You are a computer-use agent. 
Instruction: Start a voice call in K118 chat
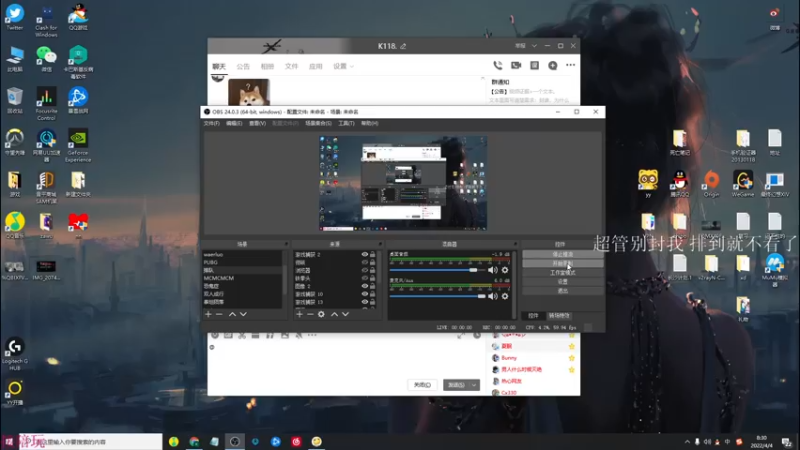(x=497, y=65)
